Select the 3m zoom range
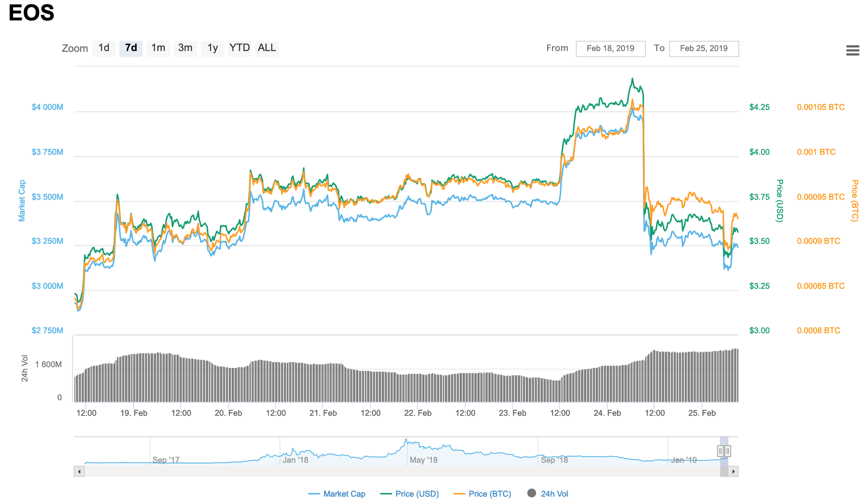 [x=185, y=48]
